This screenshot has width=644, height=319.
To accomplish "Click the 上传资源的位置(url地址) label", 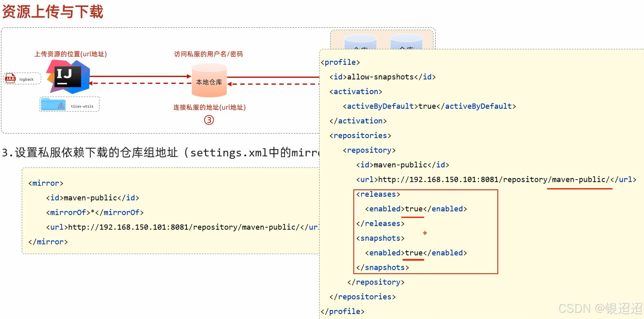I will click(71, 54).
